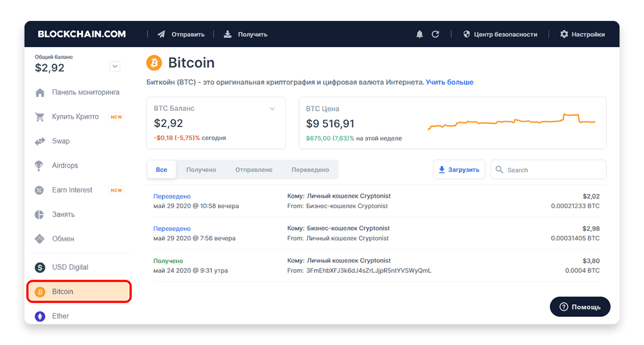Click the magnifier icon in Search box
The image size is (644, 345).
[x=499, y=170]
